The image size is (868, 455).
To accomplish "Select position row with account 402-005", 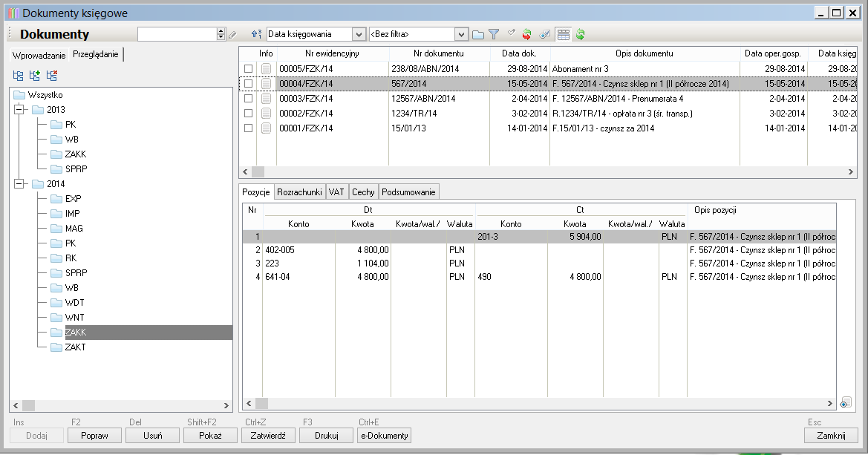I will (x=539, y=250).
